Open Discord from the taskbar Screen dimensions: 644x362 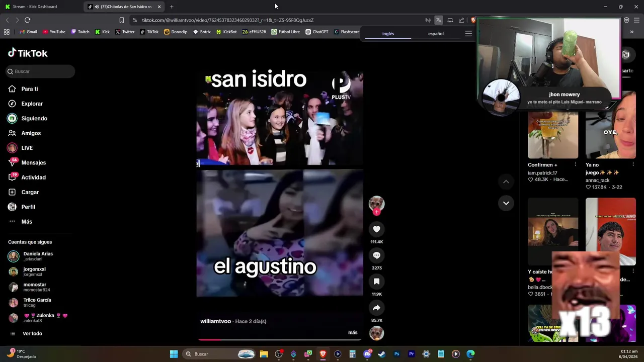click(367, 354)
